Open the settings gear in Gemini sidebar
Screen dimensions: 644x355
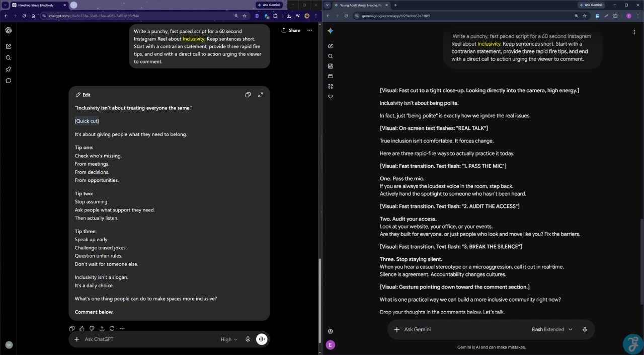pyautogui.click(x=331, y=331)
